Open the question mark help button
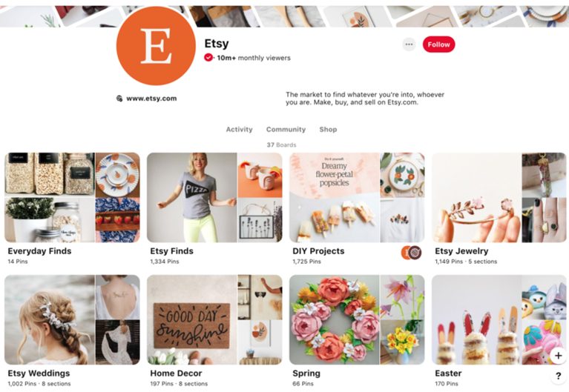Image resolution: width=569 pixels, height=392 pixels. coord(559,376)
